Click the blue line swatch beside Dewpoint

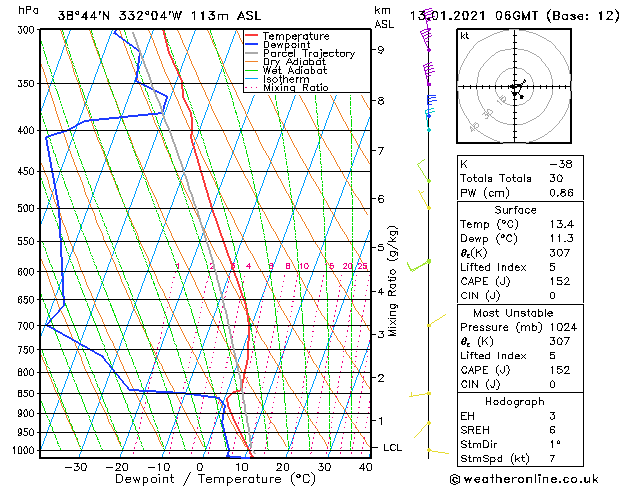[x=251, y=44]
